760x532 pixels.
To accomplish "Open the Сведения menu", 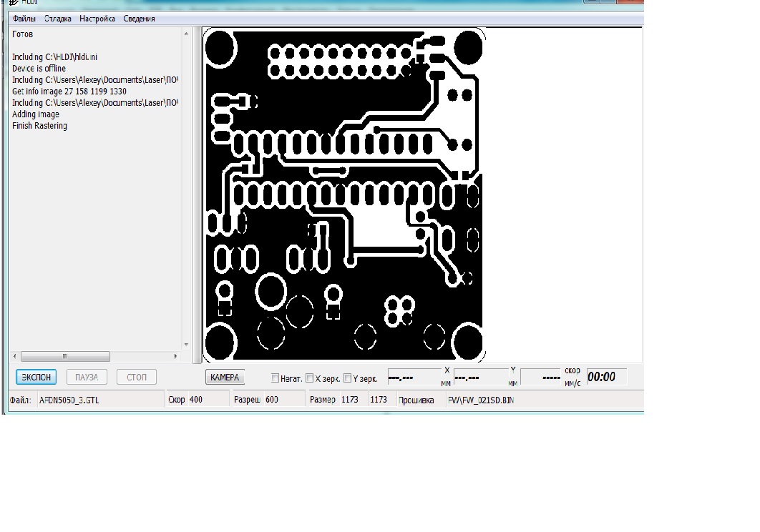I will [x=139, y=19].
